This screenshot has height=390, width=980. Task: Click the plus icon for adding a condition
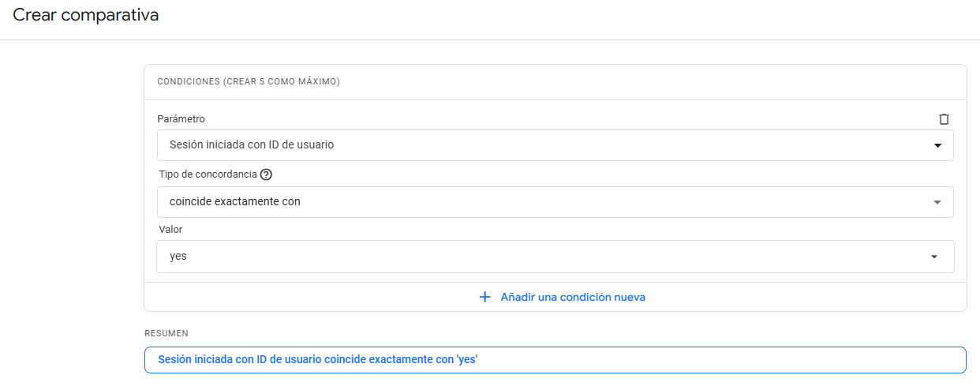484,298
